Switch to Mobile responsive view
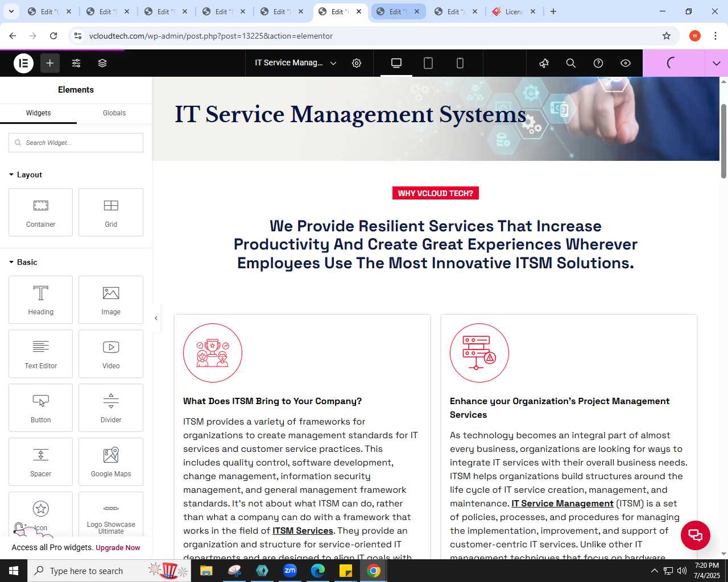 click(x=460, y=63)
